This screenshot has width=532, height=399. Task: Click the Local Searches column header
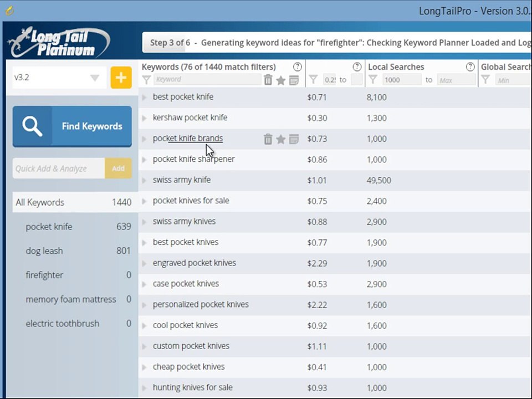click(396, 67)
